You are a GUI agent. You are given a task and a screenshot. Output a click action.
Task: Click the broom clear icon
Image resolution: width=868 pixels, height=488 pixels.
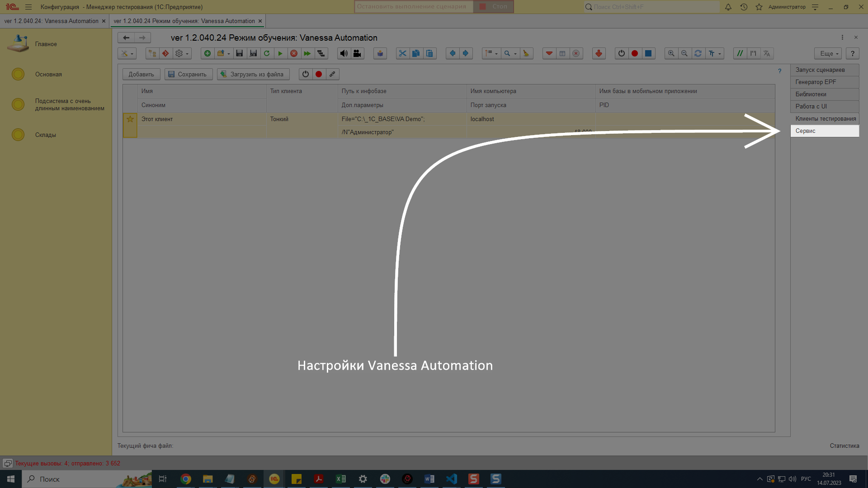point(526,53)
